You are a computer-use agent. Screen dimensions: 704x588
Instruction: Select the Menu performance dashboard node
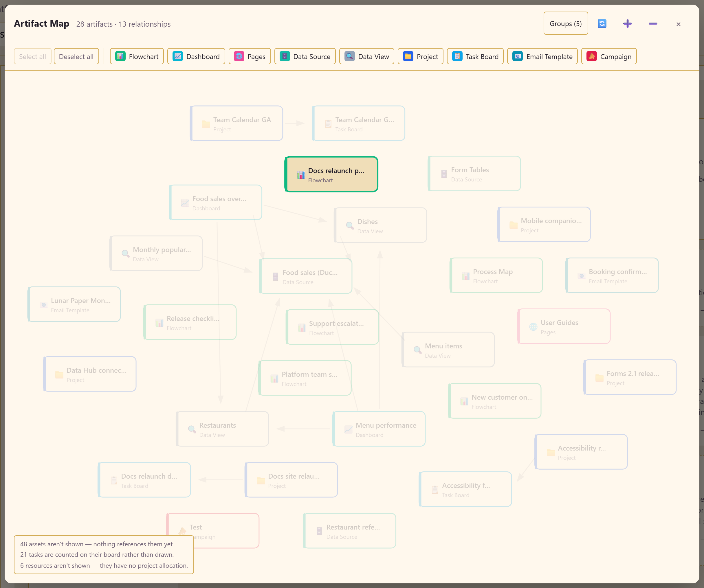[x=379, y=429]
